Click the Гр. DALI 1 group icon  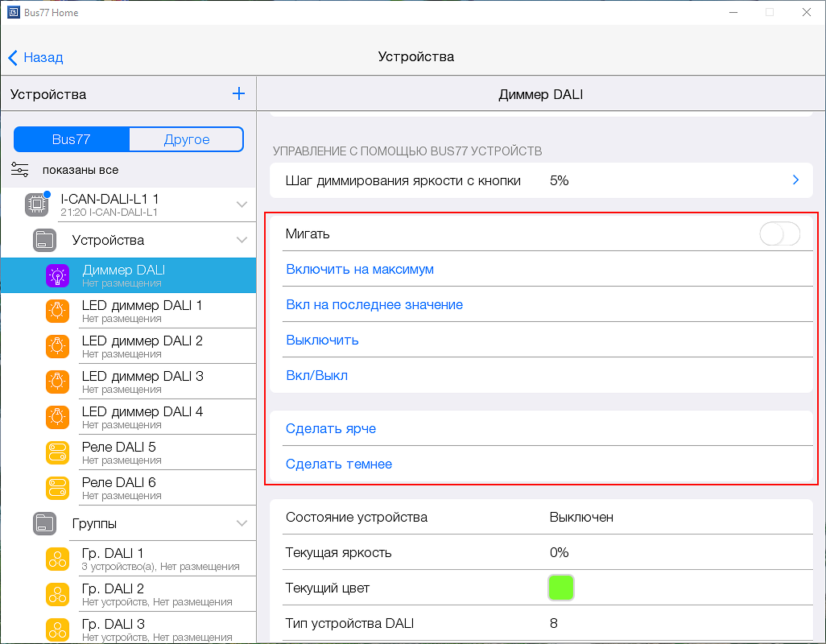click(x=57, y=559)
